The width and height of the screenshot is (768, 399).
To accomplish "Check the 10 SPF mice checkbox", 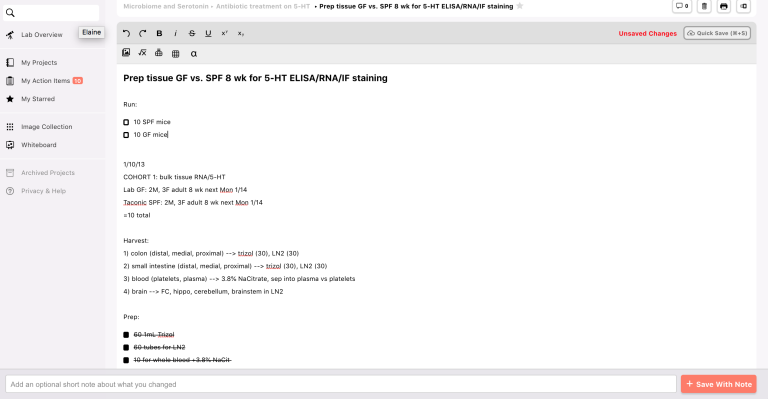I will tap(126, 122).
